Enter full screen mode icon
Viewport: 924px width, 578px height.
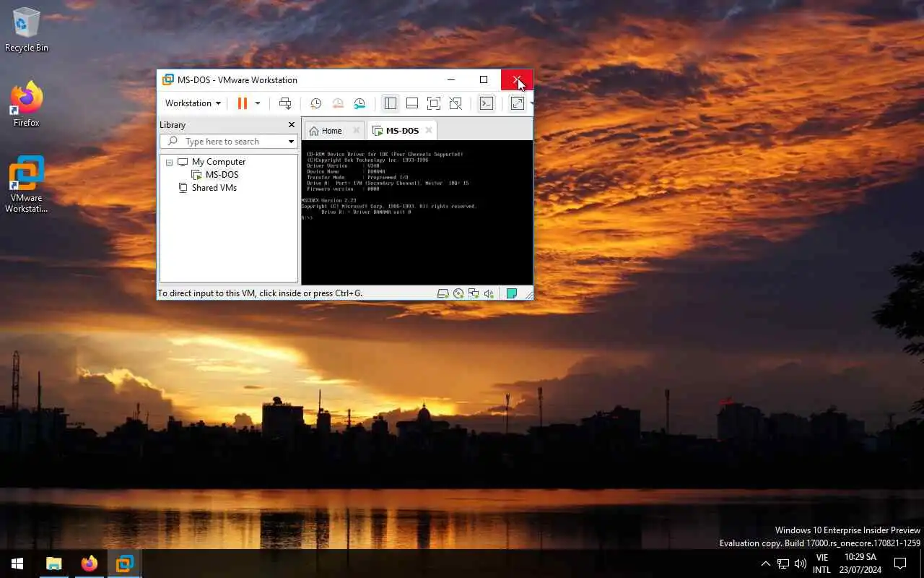(x=434, y=103)
